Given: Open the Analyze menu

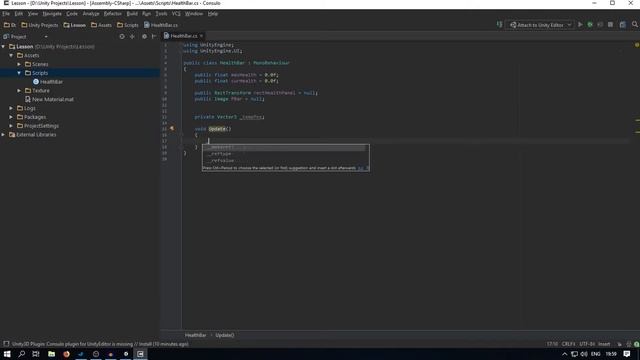Looking at the screenshot, I should coord(91,13).
